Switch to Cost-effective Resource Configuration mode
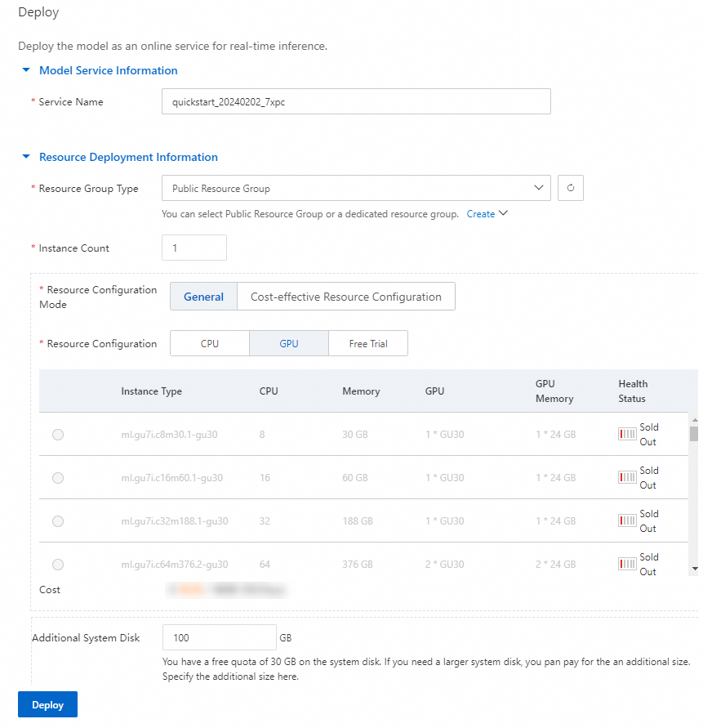 pyautogui.click(x=345, y=297)
